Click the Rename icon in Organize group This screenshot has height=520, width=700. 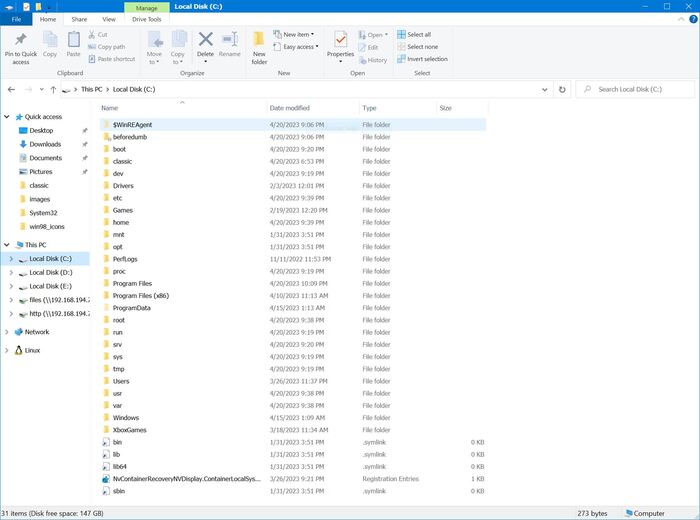230,39
